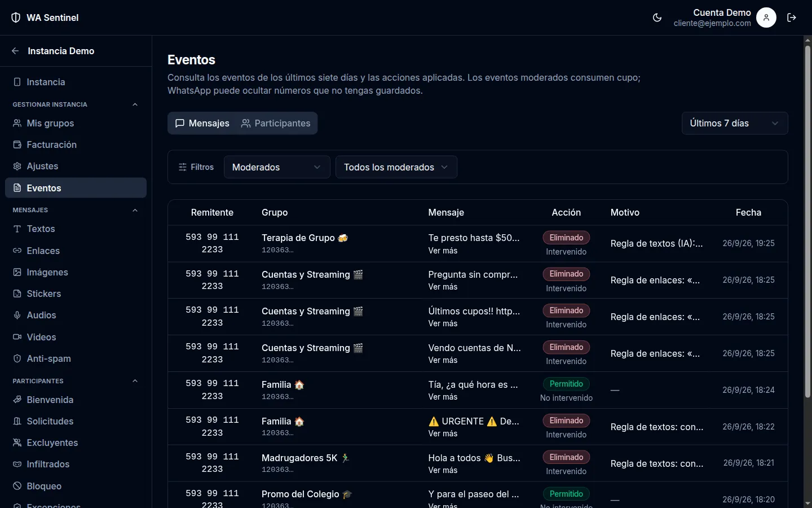Click the Fecha column header

tap(748, 212)
